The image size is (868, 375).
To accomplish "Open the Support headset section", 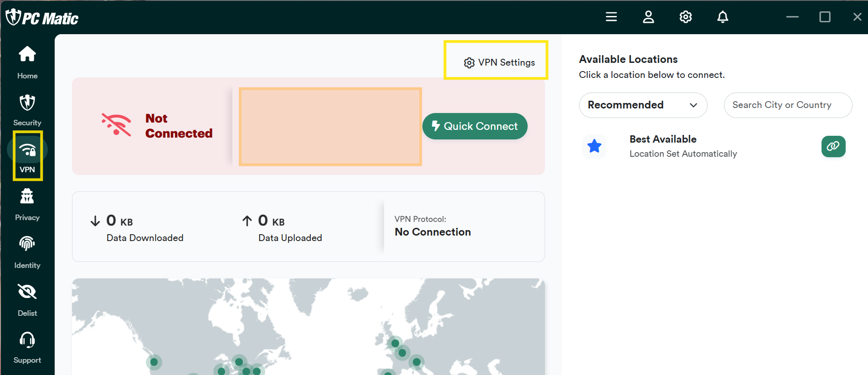I will pyautogui.click(x=27, y=348).
